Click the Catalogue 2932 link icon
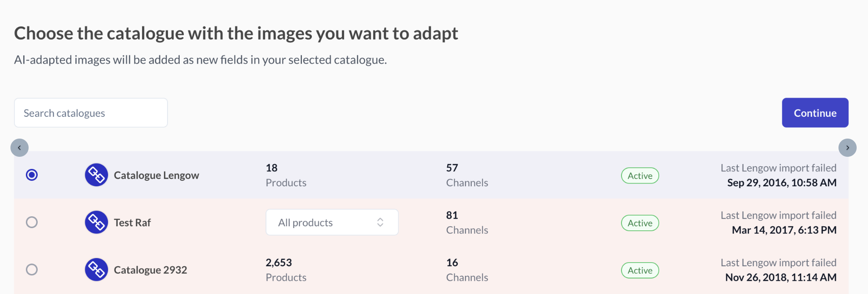 point(96,269)
